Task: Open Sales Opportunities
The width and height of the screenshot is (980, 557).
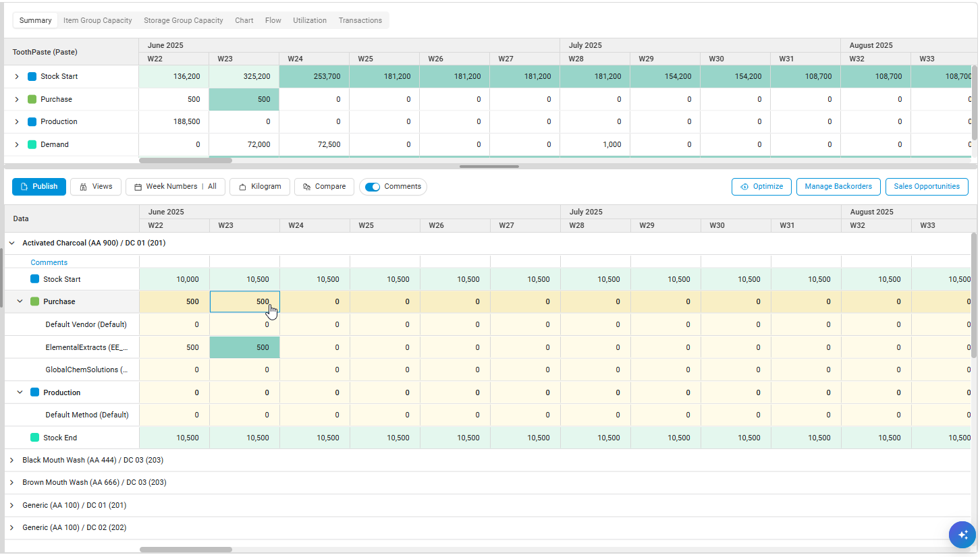Action: tap(927, 187)
